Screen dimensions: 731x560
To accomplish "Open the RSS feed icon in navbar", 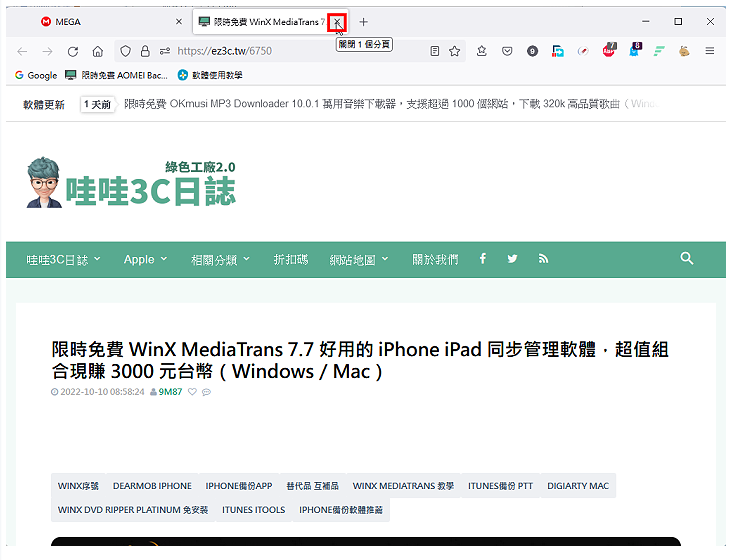I will 543,258.
